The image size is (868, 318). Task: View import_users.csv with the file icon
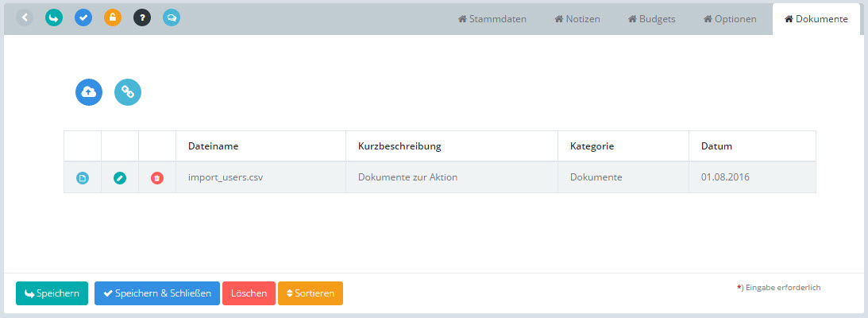pos(83,178)
